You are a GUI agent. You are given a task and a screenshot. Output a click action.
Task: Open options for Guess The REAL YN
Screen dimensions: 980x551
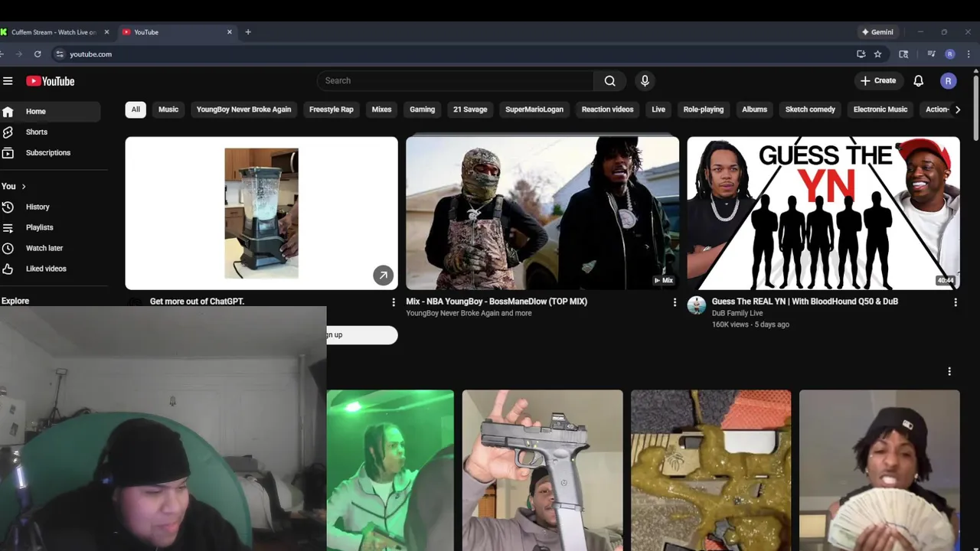955,302
